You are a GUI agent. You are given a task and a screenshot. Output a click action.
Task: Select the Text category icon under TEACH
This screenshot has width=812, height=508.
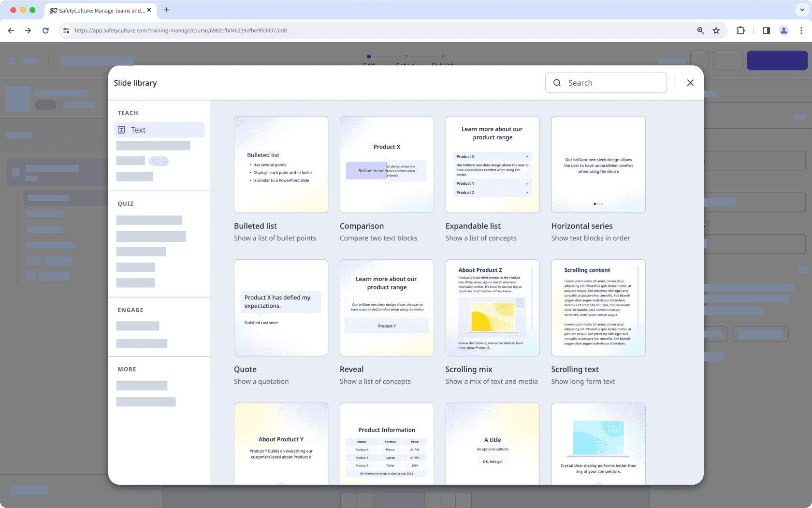point(121,130)
